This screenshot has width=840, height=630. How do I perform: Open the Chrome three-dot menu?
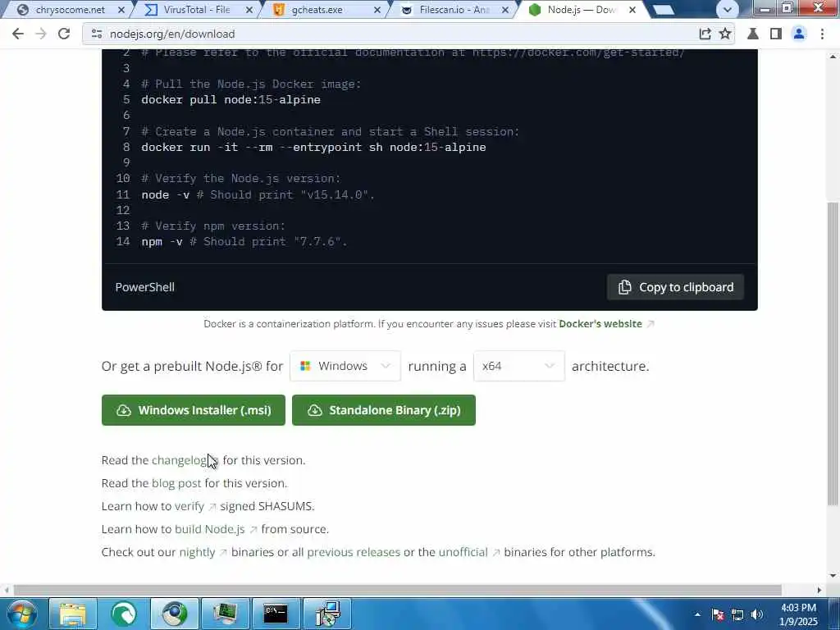click(x=822, y=34)
